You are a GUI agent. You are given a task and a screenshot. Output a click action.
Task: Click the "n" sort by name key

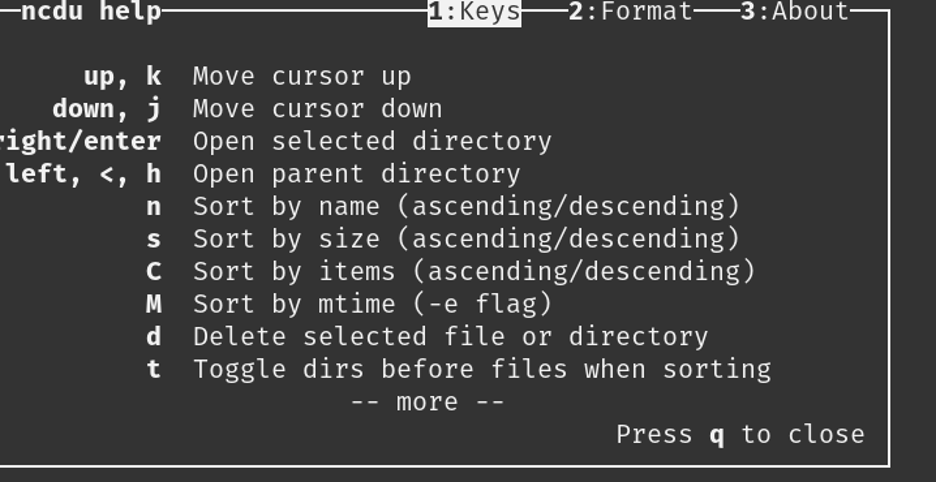coord(154,207)
